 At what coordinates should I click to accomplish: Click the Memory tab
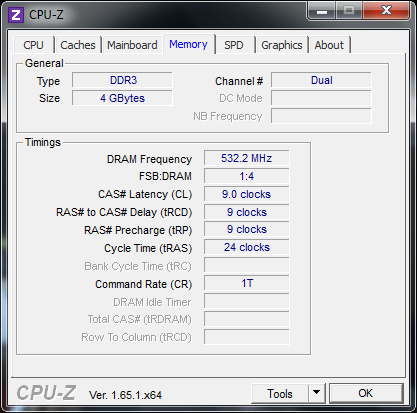coord(188,44)
